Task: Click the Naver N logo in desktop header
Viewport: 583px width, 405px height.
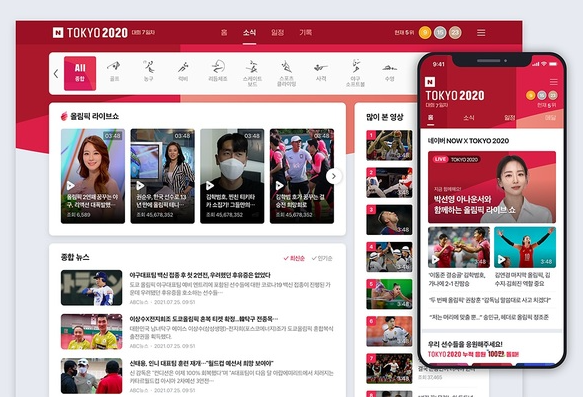Action: [x=58, y=33]
